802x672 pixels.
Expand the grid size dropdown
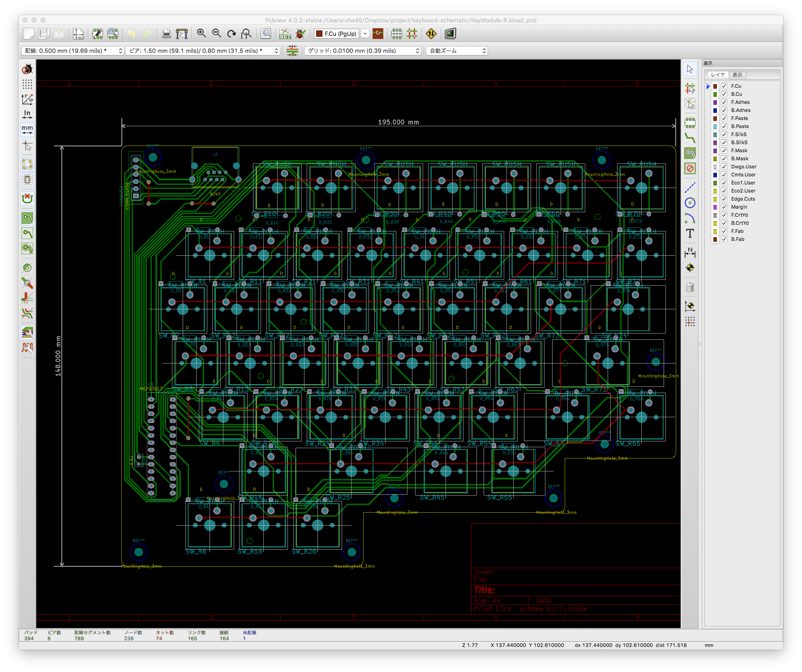tap(363, 51)
